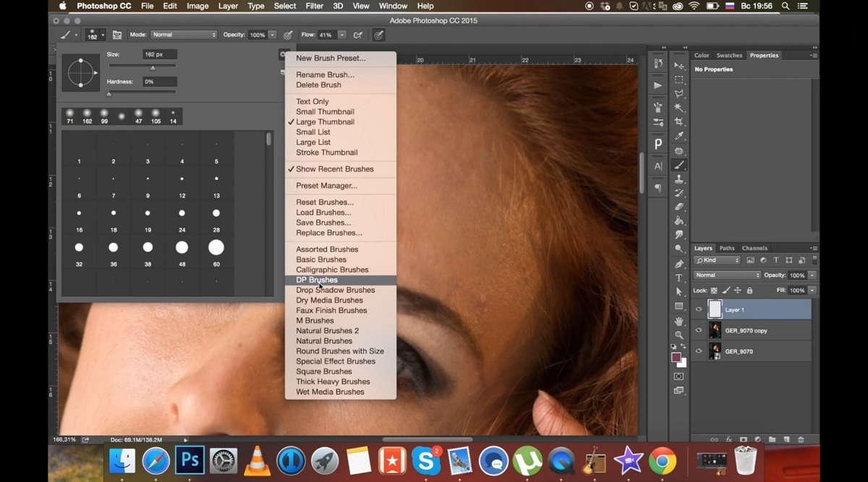Open the brush Mode dropdown set to Normal
Screen dimensions: 868x482
tap(184, 35)
